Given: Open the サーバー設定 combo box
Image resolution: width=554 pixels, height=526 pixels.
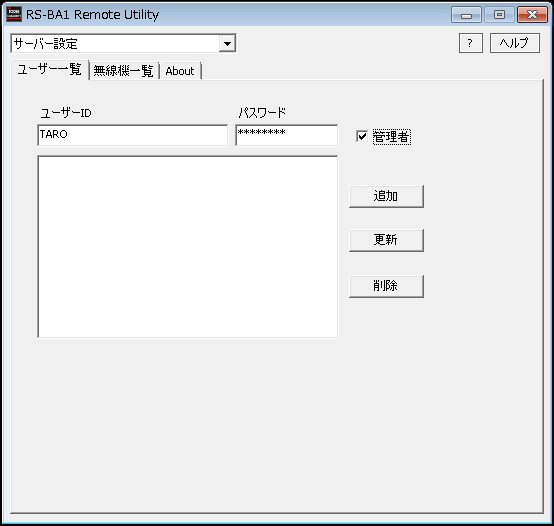Looking at the screenshot, I should (x=123, y=43).
